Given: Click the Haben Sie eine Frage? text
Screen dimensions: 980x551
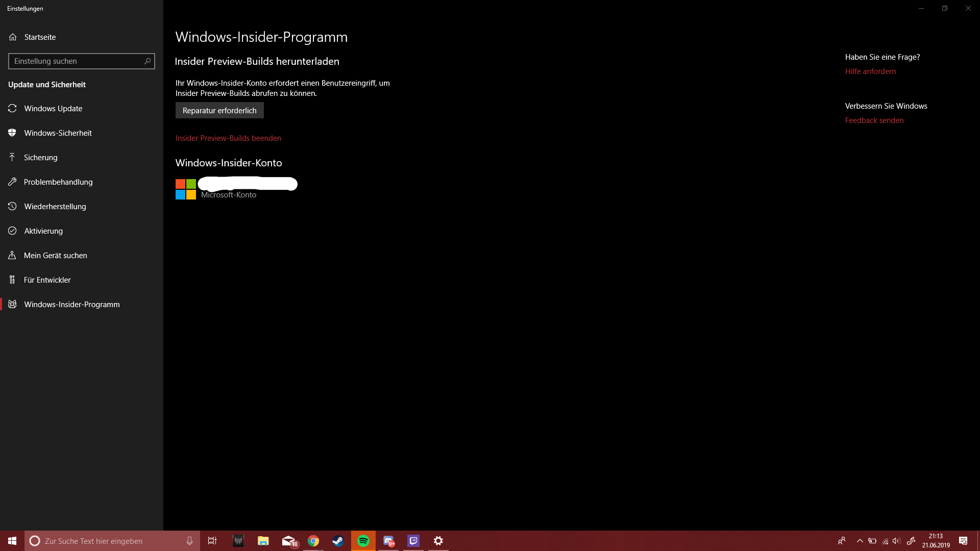Looking at the screenshot, I should tap(883, 57).
